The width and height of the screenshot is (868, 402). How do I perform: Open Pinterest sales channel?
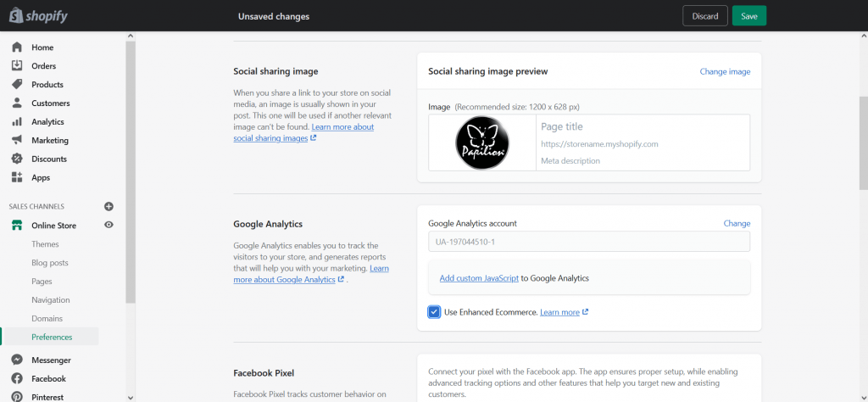coord(47,397)
